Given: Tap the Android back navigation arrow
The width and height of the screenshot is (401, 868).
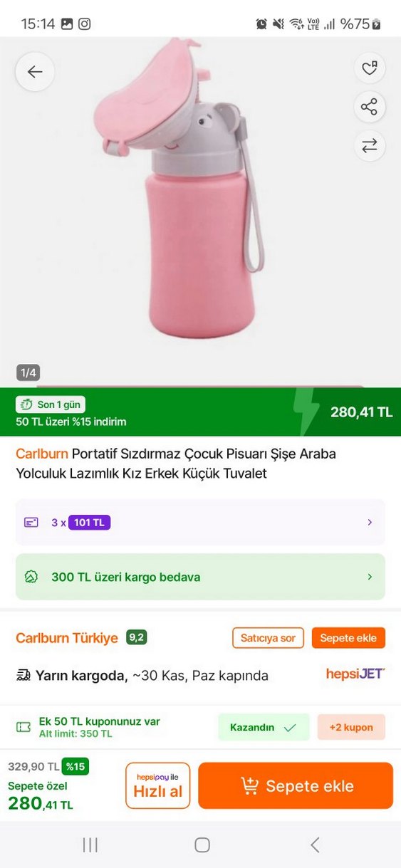Looking at the screenshot, I should 315,845.
